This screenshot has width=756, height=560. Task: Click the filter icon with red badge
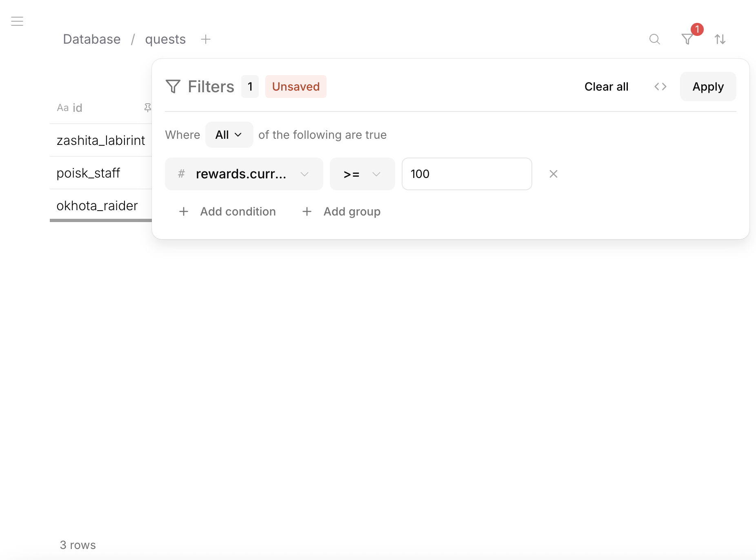tap(687, 39)
